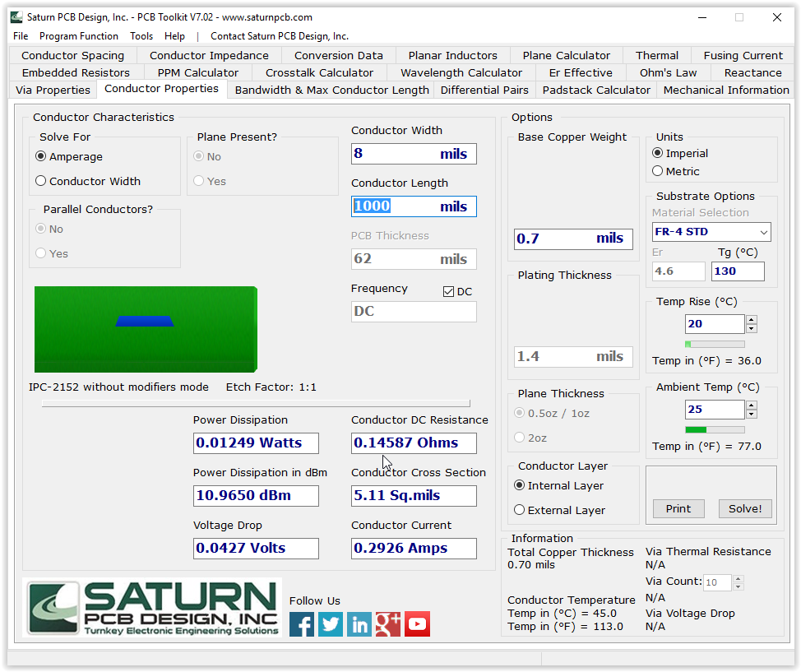
Task: Switch to Wavelength Calculator tab
Action: (461, 72)
